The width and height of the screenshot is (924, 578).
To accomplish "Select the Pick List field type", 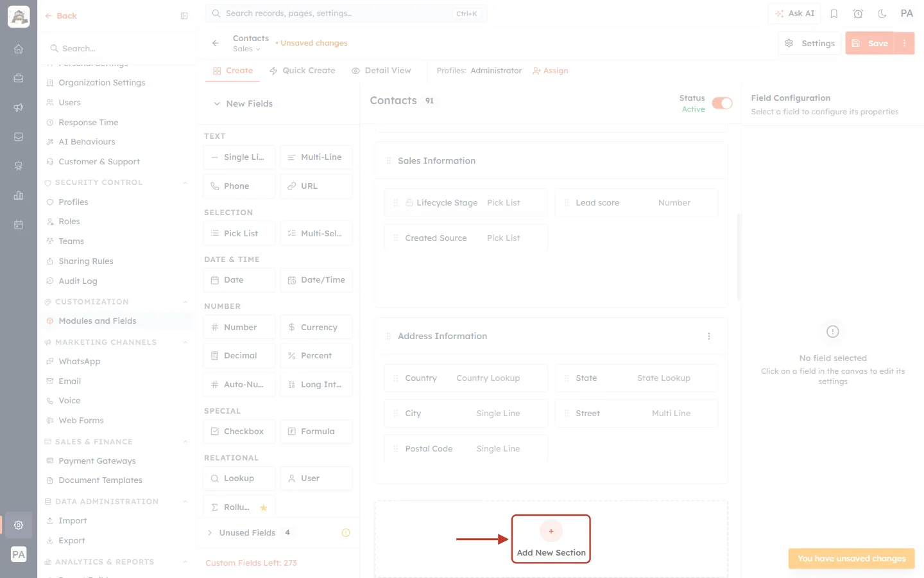I will click(239, 233).
